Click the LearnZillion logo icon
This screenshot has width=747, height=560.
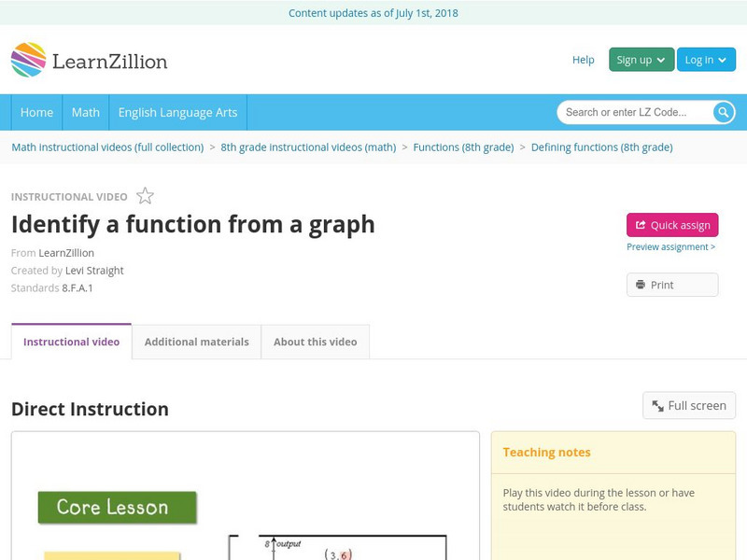[29, 60]
